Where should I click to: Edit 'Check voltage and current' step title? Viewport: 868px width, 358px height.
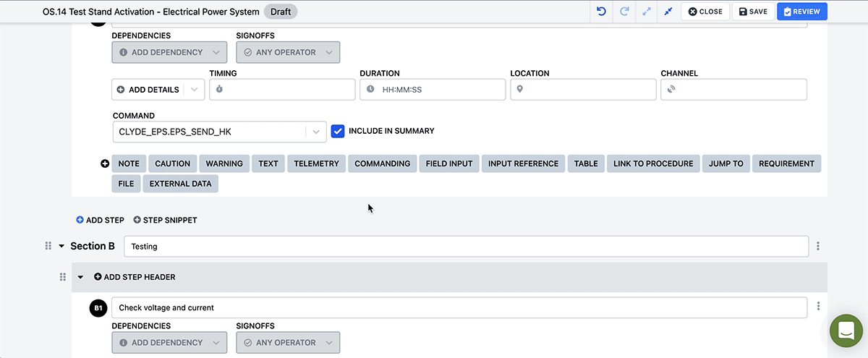459,307
